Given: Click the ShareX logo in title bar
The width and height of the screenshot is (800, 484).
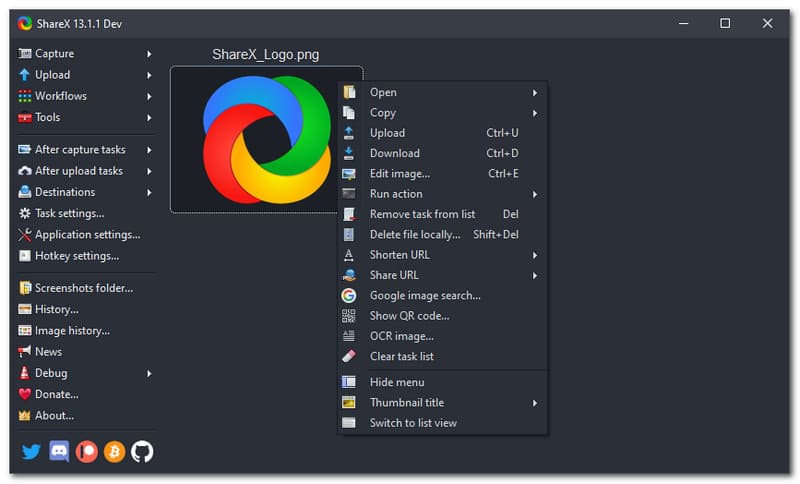Looking at the screenshot, I should pos(24,23).
